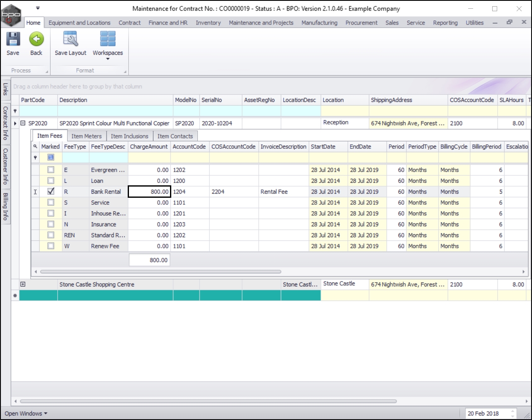Open the Contract Info side panel
Viewport: 532px width, 420px height.
click(5, 123)
